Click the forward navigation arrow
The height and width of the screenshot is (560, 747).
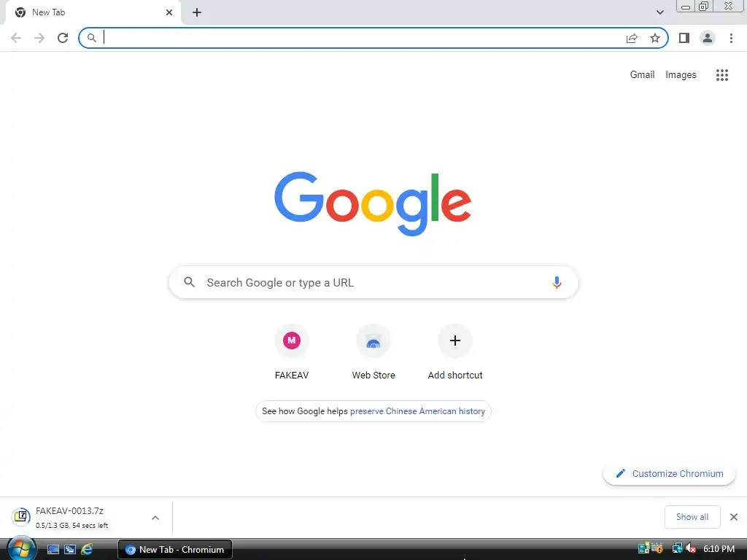[x=39, y=38]
